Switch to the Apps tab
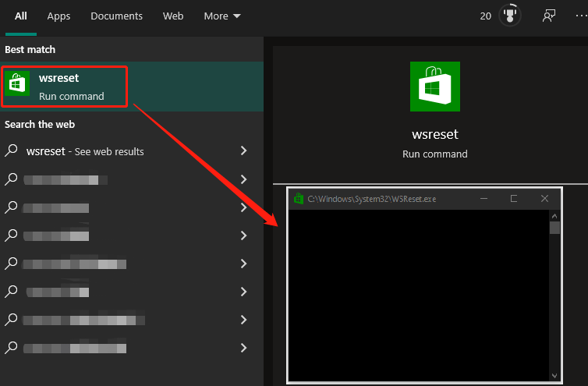588x386 pixels. click(x=58, y=16)
